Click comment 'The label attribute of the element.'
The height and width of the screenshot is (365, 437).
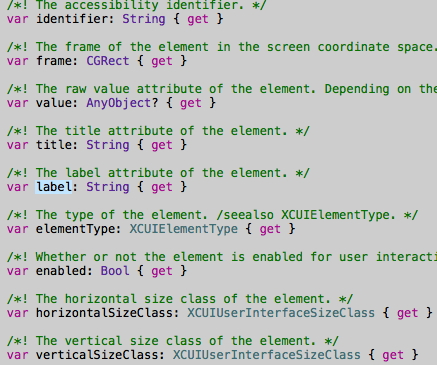pos(158,173)
